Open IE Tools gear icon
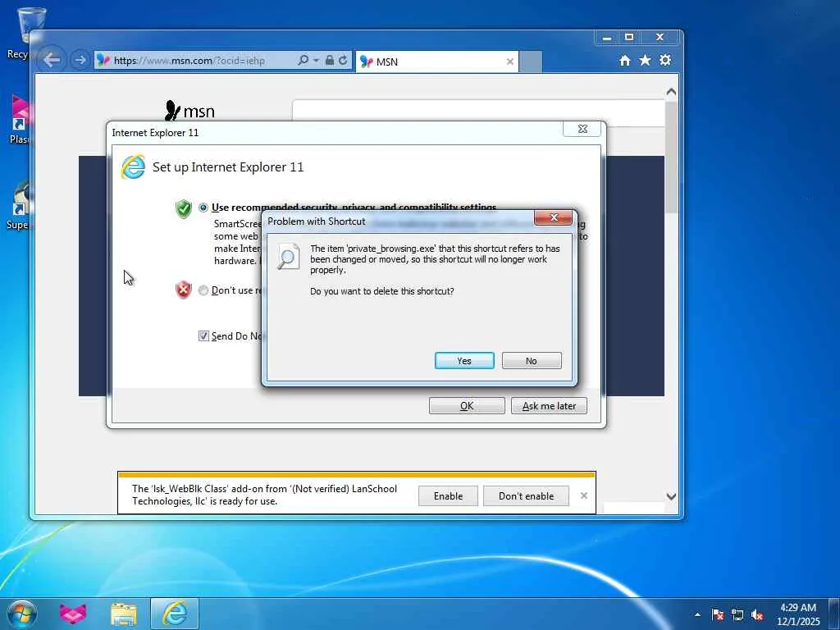Viewport: 840px width, 630px height. pyautogui.click(x=664, y=60)
